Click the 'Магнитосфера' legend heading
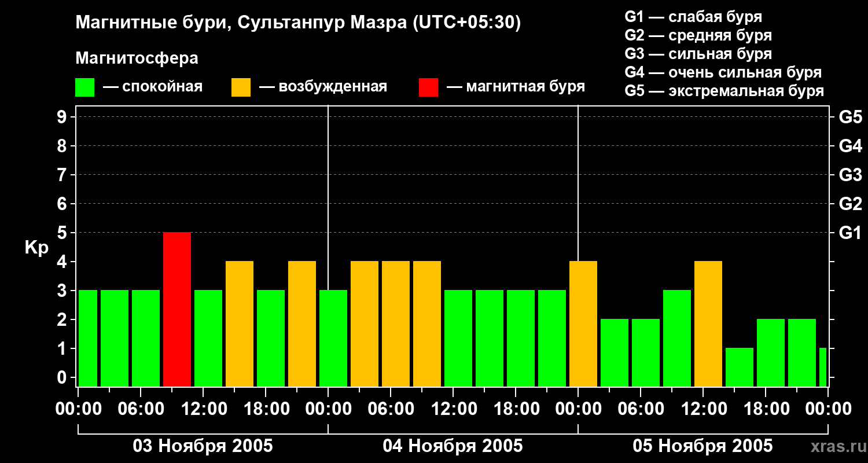 coord(137,58)
